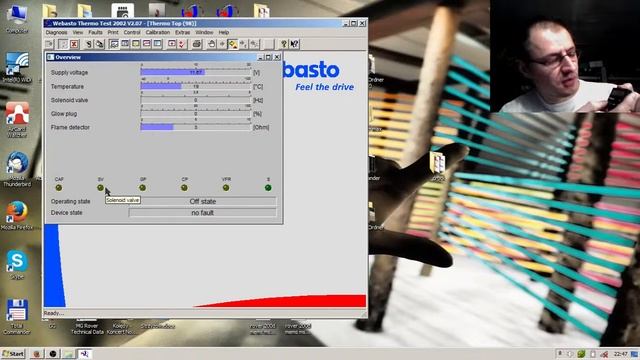The image size is (640, 360).
Task: Click the toolbar icon with red plus
Action: pos(172,44)
